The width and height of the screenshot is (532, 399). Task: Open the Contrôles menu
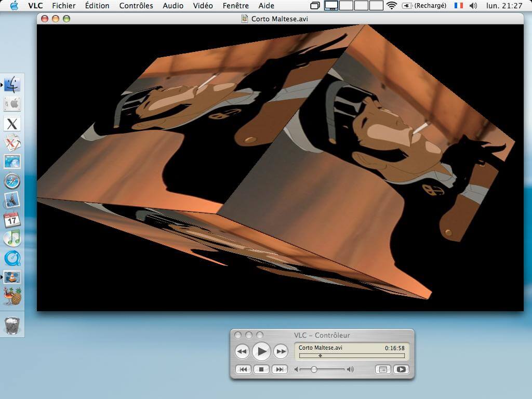136,6
